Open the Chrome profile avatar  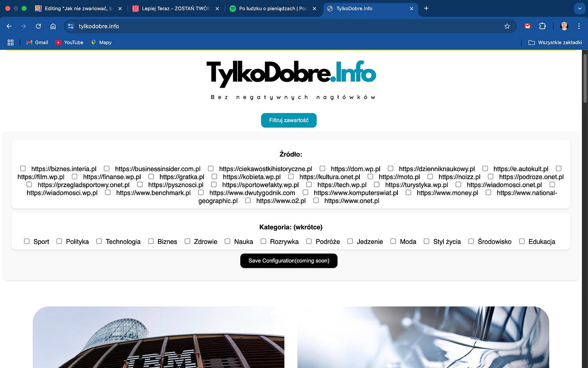[x=564, y=26]
